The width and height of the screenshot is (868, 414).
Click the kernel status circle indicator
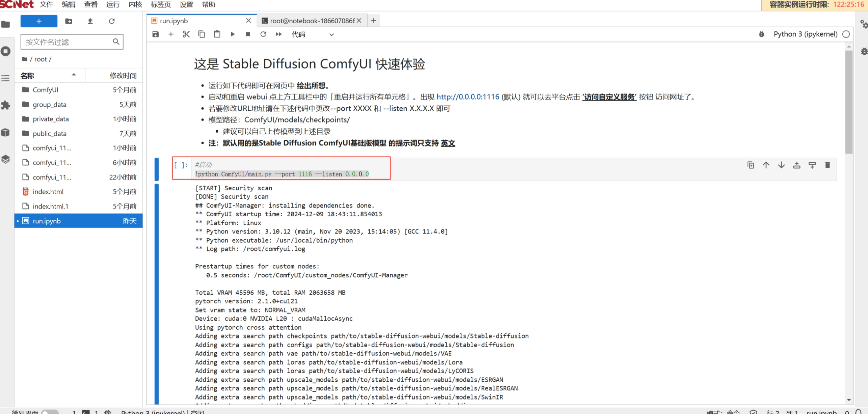click(x=846, y=34)
